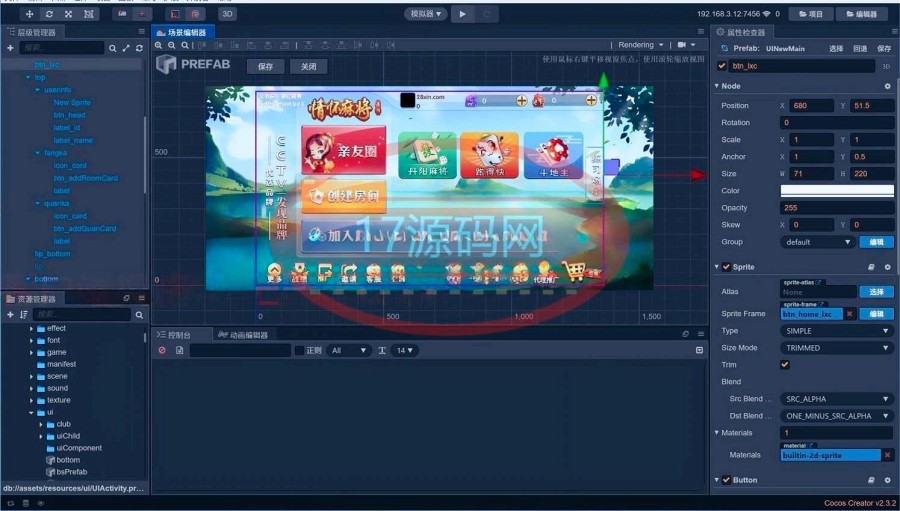Enable regex filter checkbox in console
Image resolution: width=900 pixels, height=511 pixels.
coord(299,350)
